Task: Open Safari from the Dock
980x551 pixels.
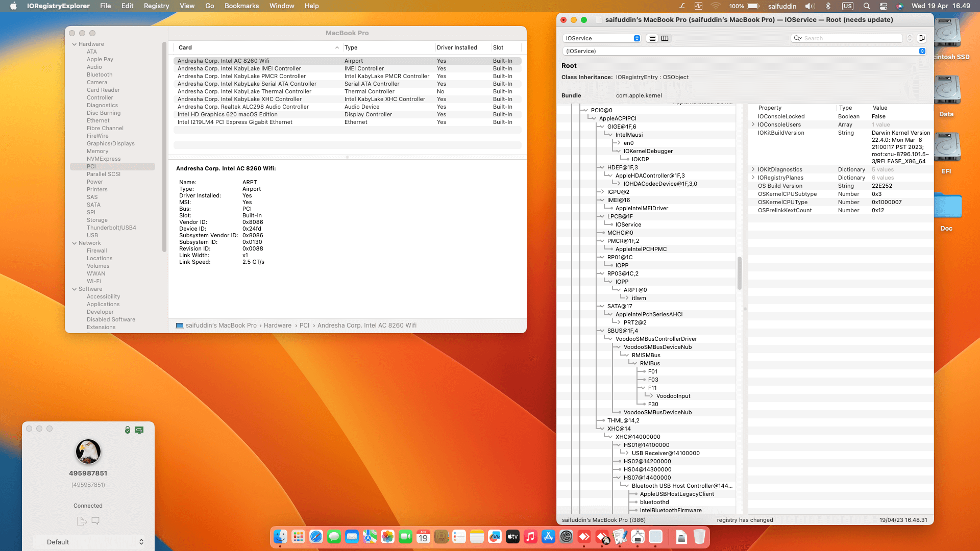Action: click(x=316, y=537)
